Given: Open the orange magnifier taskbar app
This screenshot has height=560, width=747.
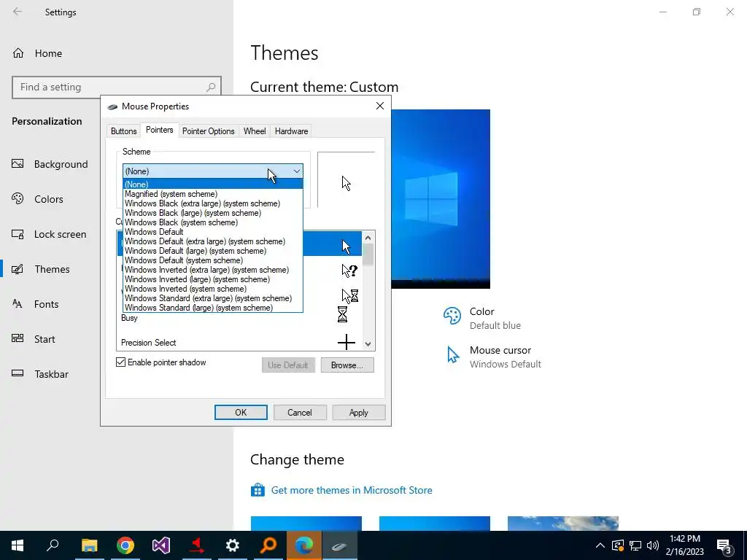Looking at the screenshot, I should pyautogui.click(x=268, y=545).
